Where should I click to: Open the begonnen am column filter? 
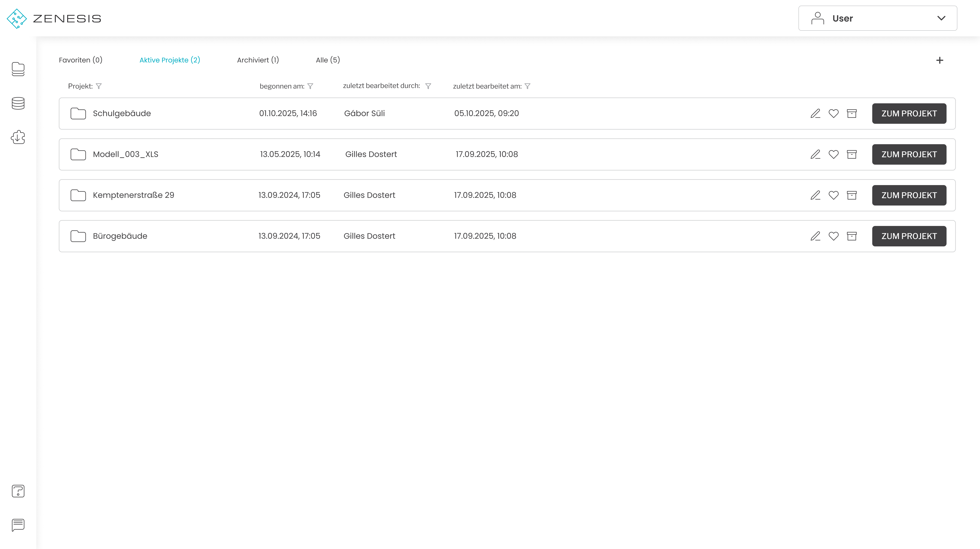[310, 86]
